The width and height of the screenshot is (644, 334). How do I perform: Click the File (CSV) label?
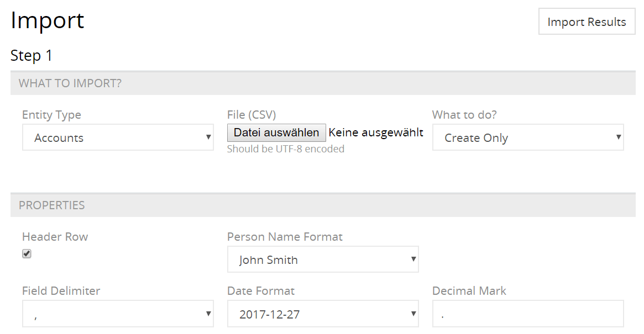(x=252, y=115)
